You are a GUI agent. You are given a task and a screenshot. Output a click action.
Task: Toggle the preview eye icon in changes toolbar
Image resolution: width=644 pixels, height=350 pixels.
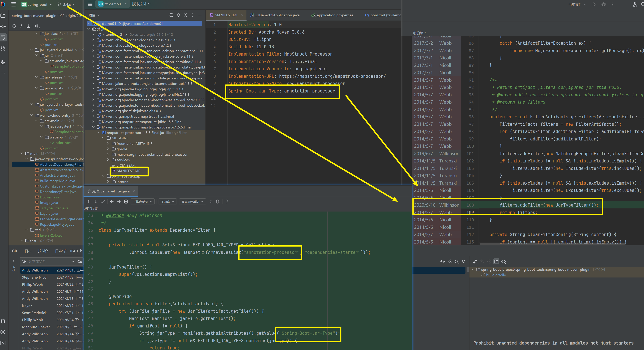pyautogui.click(x=37, y=26)
